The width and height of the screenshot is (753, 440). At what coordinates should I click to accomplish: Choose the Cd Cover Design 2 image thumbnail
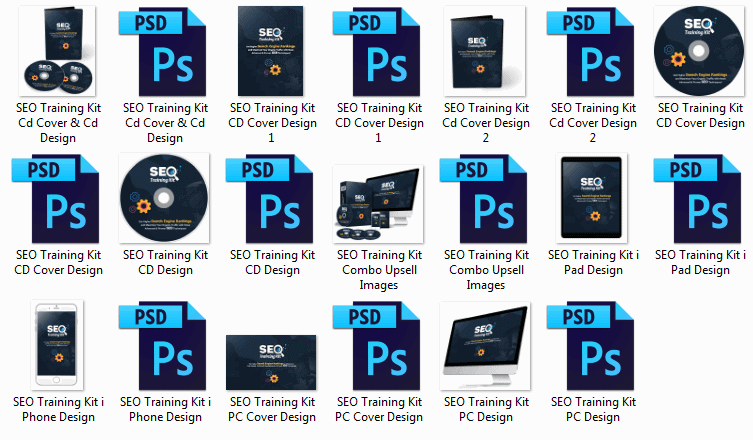485,51
